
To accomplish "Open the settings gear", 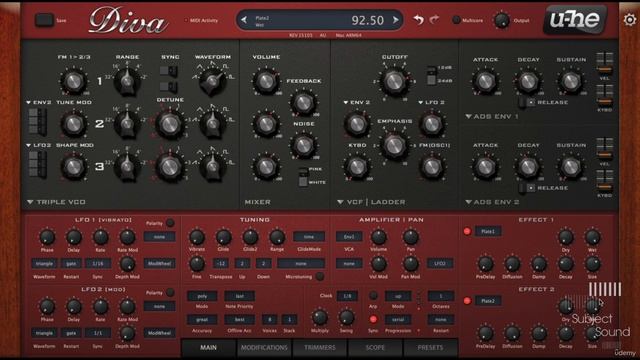I will tap(630, 19).
